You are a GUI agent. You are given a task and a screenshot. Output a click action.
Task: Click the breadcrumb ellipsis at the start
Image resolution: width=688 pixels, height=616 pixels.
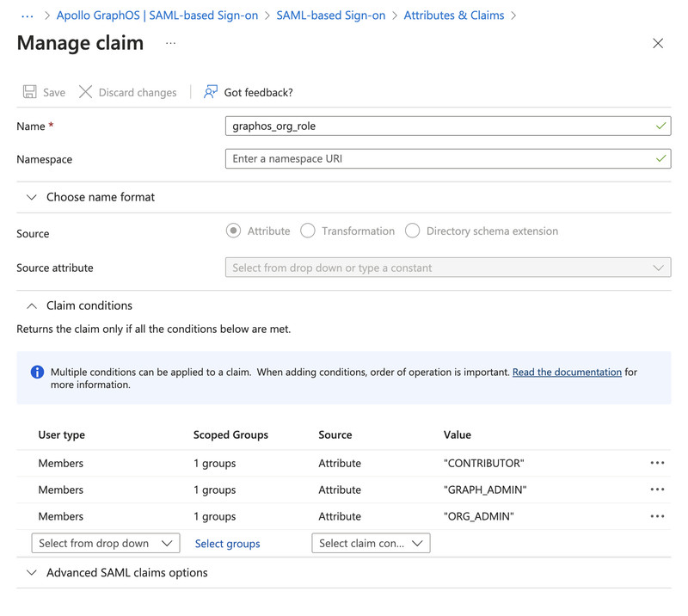click(x=28, y=15)
